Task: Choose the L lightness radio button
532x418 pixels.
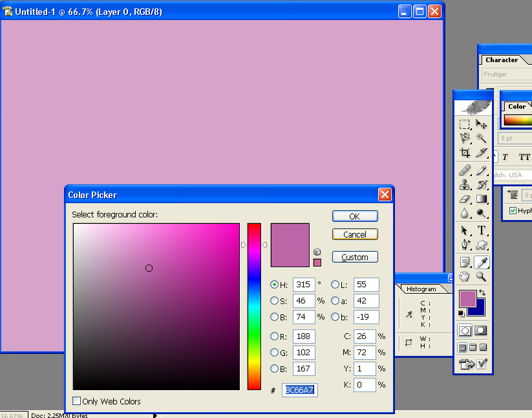Action: click(335, 285)
